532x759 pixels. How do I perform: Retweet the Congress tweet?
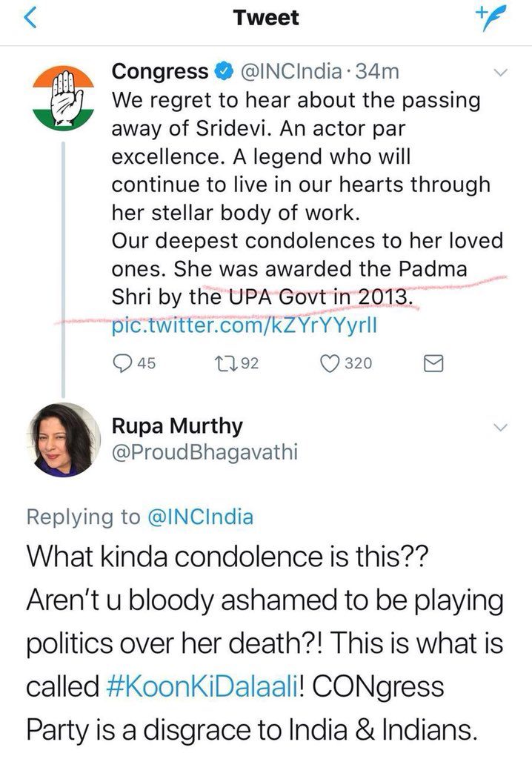coord(224,363)
